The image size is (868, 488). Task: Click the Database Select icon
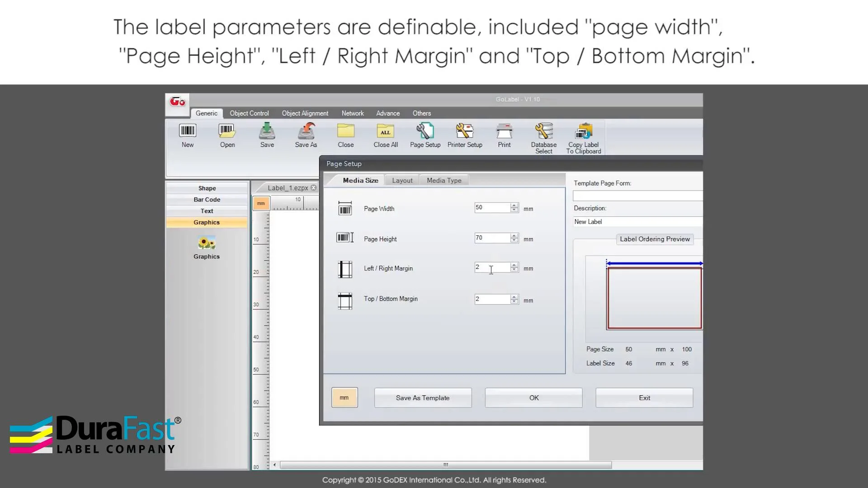(x=543, y=131)
